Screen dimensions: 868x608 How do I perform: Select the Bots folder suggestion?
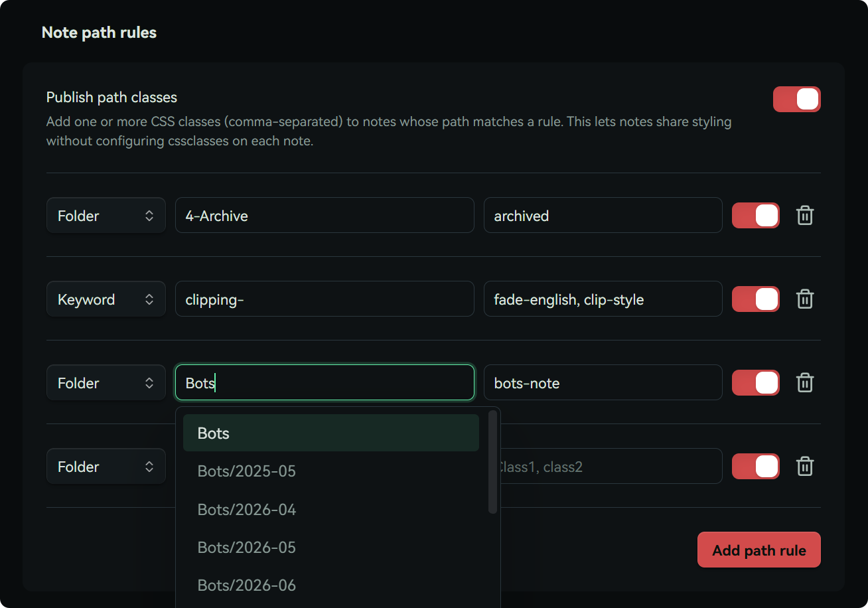click(331, 433)
